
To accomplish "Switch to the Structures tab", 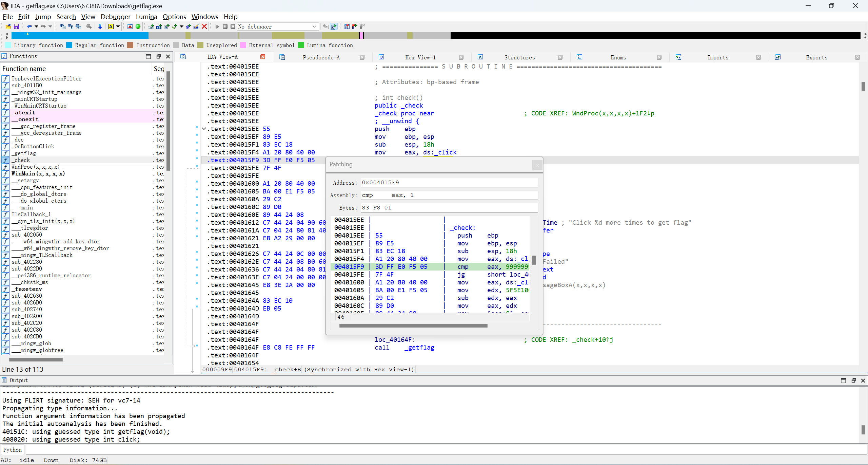I will [519, 57].
